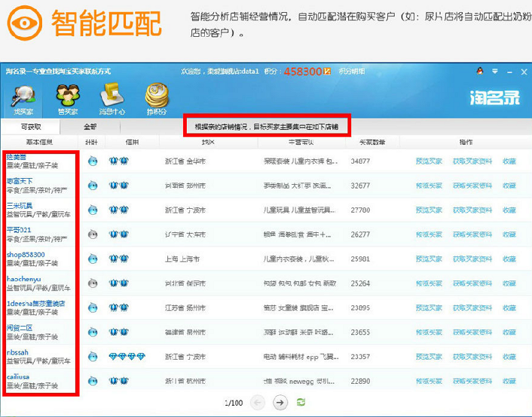This screenshot has width=532, height=417.
Task: Open the 挣积分 earn points section
Action: 157,100
